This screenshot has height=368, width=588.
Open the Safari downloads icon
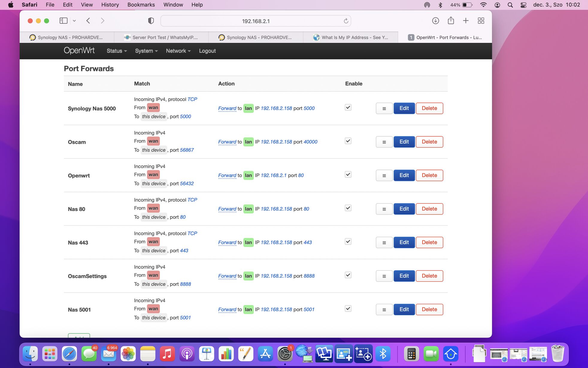(x=435, y=21)
